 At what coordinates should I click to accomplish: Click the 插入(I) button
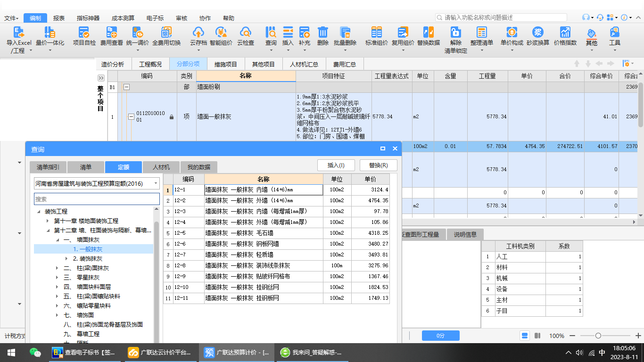(336, 165)
